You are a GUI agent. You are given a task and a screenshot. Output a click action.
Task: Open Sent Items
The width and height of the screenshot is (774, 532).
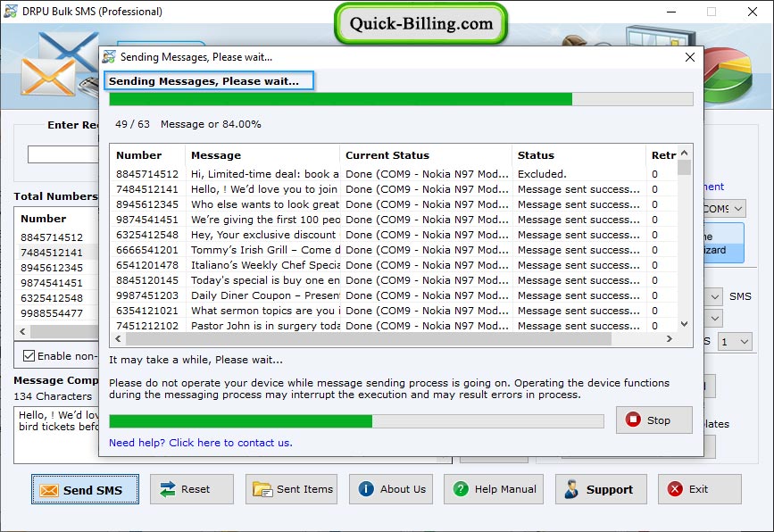(x=291, y=489)
